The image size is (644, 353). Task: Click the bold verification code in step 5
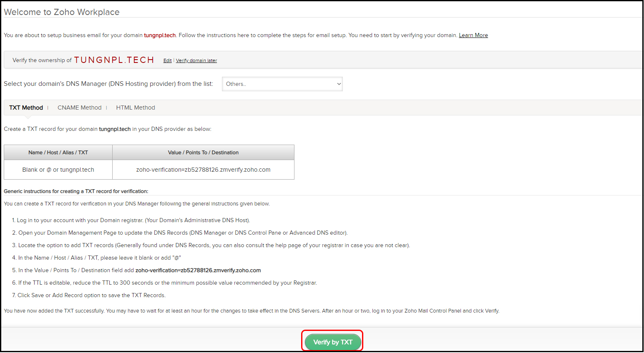tap(198, 270)
